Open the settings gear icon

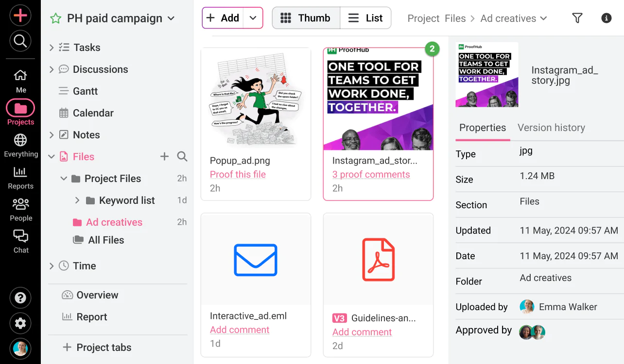[x=20, y=323]
